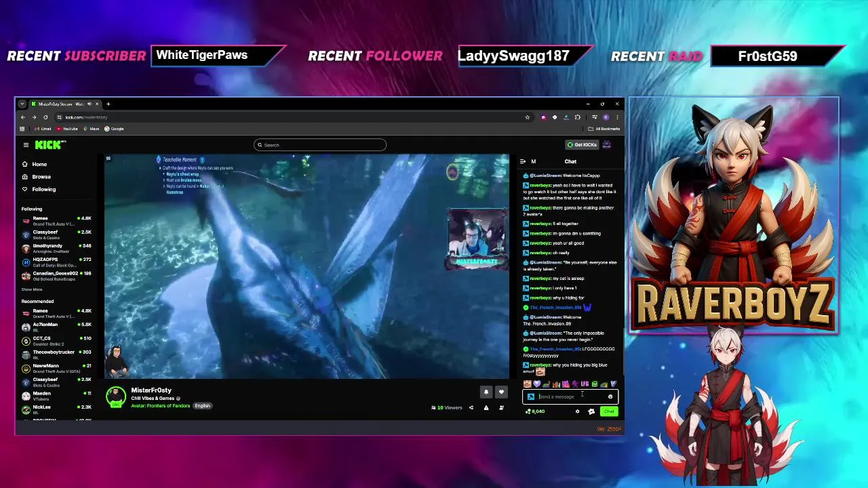The height and width of the screenshot is (488, 868).
Task: Open Thecowboytrucker recommended channel
Action: (57, 354)
